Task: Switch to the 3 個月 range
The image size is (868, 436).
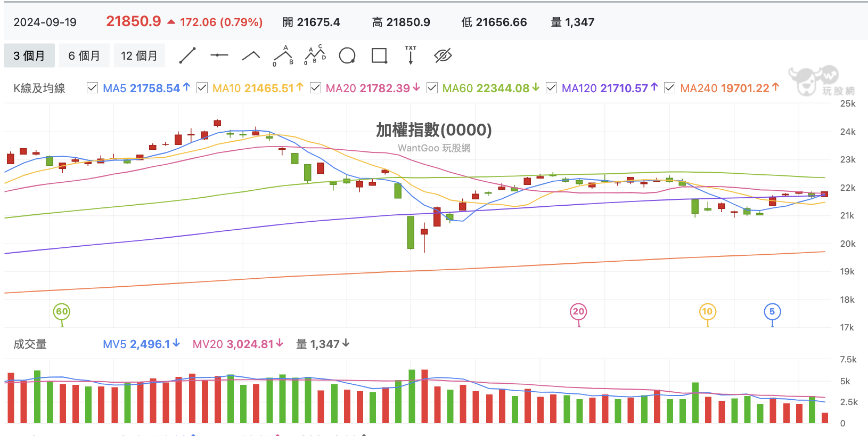Action: tap(29, 55)
